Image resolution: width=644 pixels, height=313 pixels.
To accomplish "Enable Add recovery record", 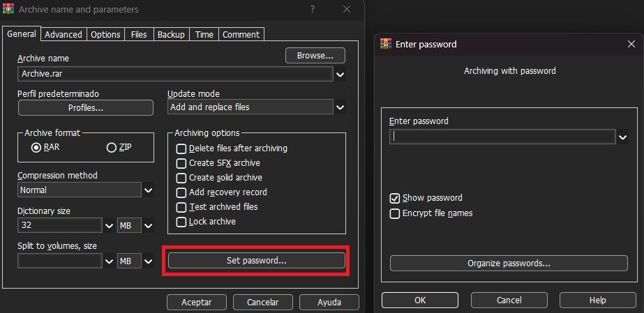I will pyautogui.click(x=181, y=192).
